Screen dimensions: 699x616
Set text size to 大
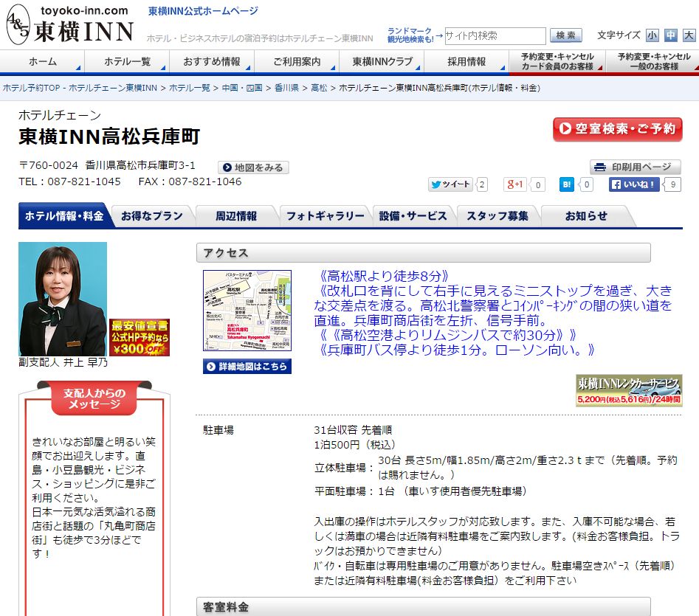[x=689, y=35]
